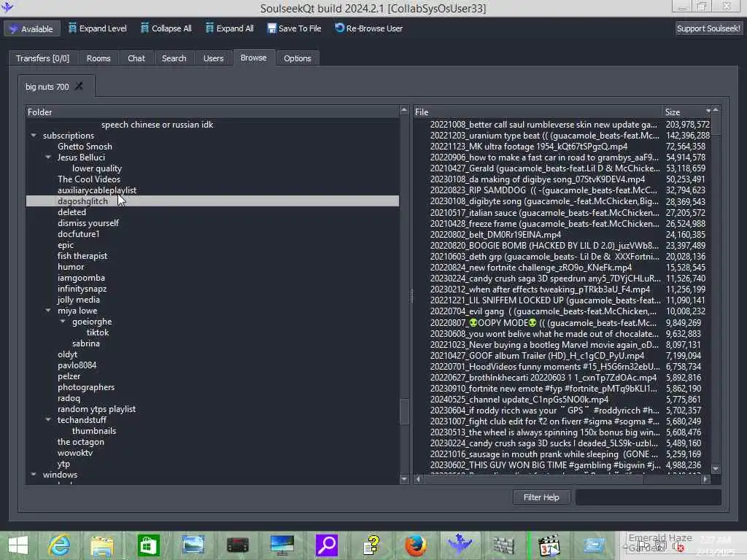Open the firewall brick-wall taskbar icon

[x=503, y=545]
